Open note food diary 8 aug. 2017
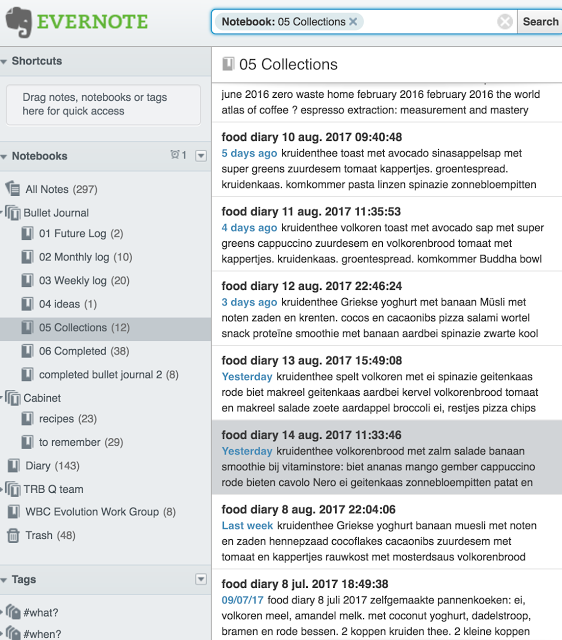Screen dimensions: 562x640 387,532
